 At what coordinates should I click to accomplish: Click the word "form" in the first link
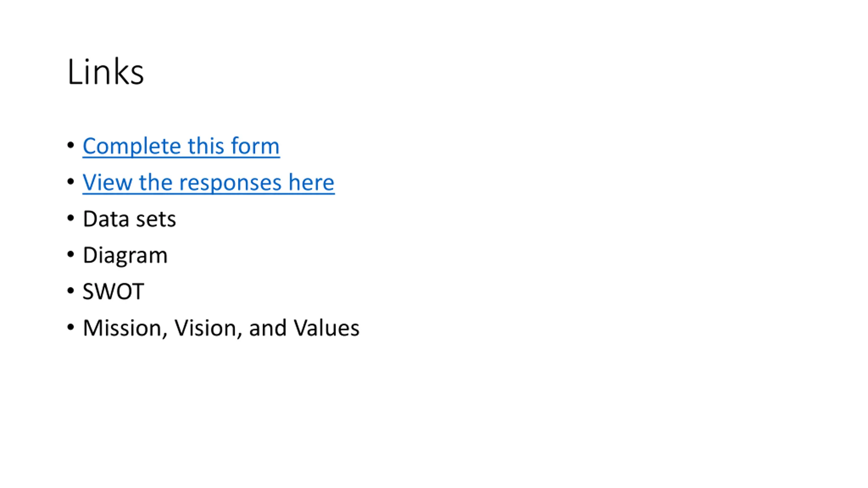click(x=255, y=146)
